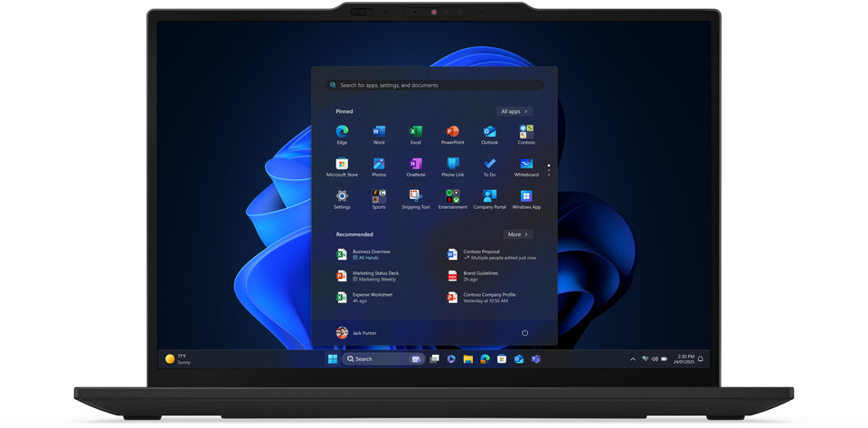The image size is (868, 428).
Task: Open Snipping Tool from pinned apps
Action: click(x=416, y=196)
